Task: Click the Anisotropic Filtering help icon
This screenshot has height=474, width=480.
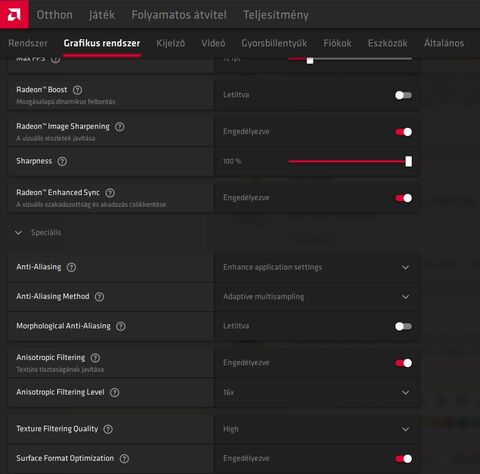Action: pyautogui.click(x=95, y=358)
